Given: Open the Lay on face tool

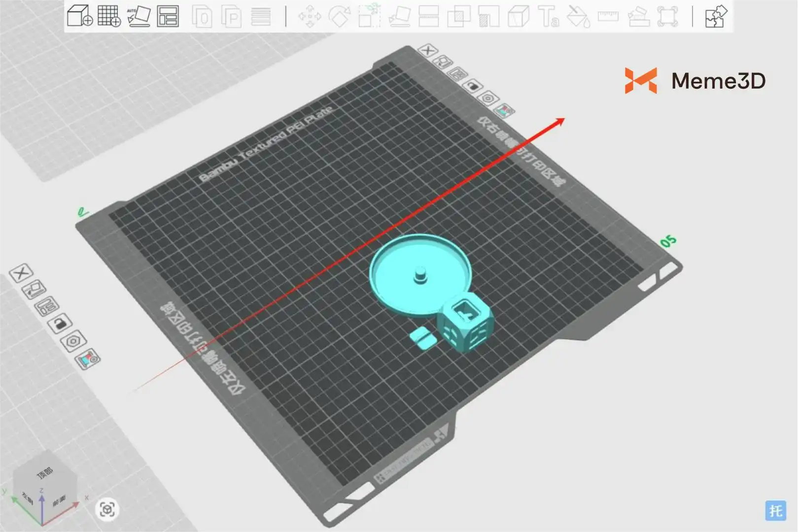Looking at the screenshot, I should click(399, 16).
